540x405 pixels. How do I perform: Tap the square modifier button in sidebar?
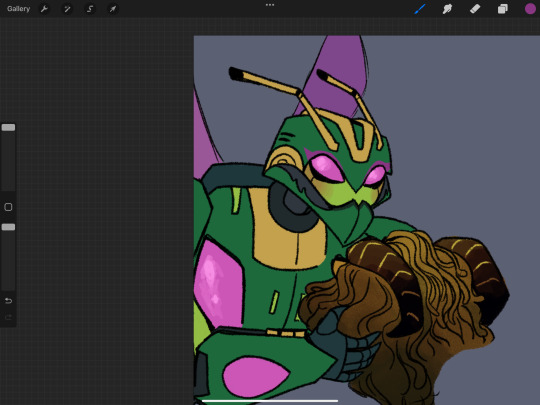(x=8, y=207)
